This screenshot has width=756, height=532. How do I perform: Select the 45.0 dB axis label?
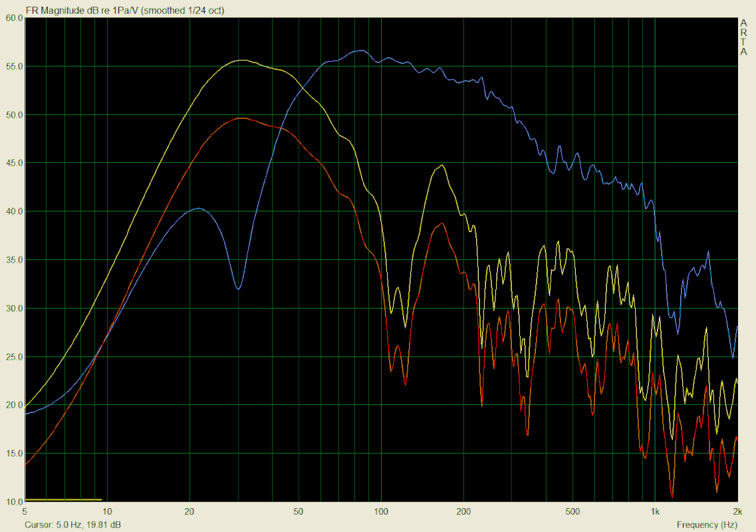14,163
